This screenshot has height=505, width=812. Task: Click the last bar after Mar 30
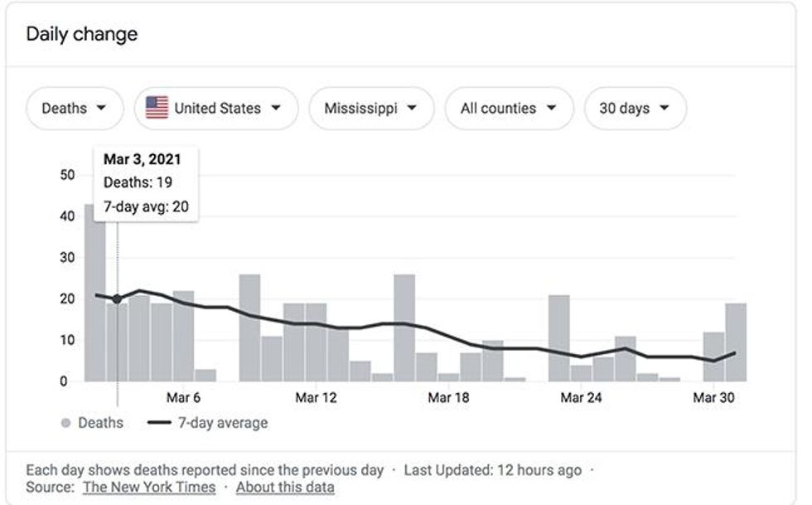(x=736, y=342)
